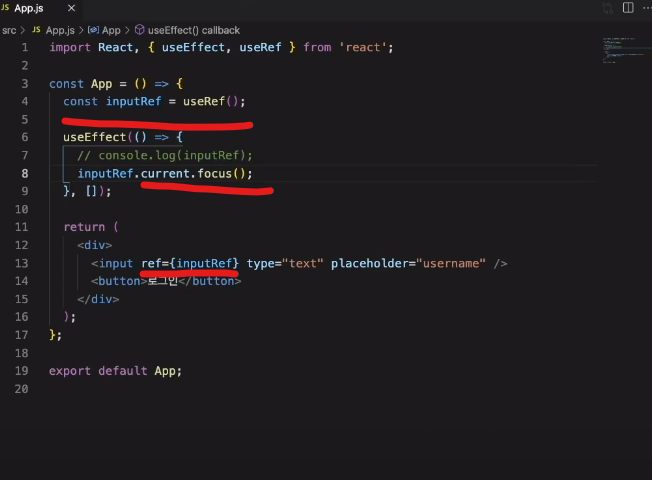Viewport: 652px width, 480px height.
Task: Click the placeholder "username" string
Action: click(451, 263)
